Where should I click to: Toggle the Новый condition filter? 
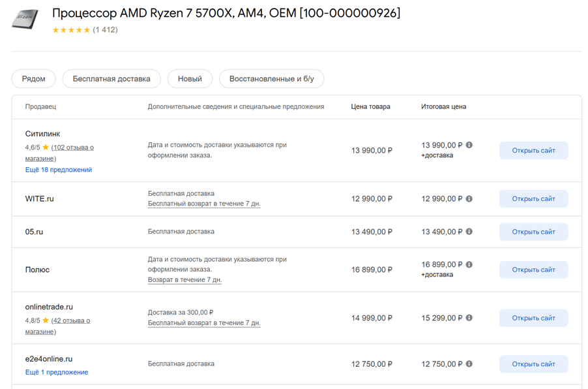pyautogui.click(x=190, y=79)
